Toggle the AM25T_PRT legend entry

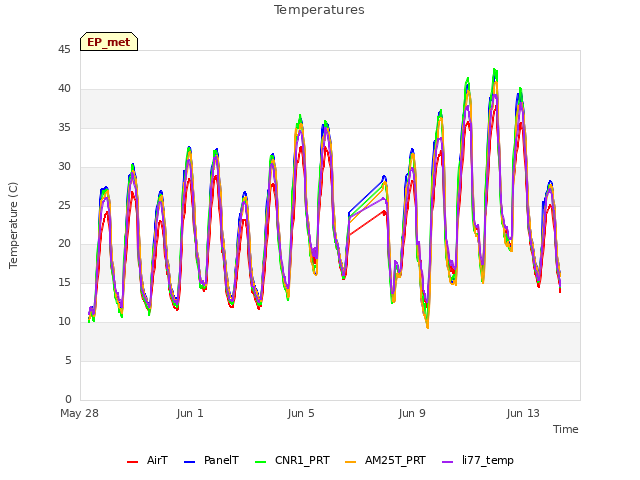385,461
